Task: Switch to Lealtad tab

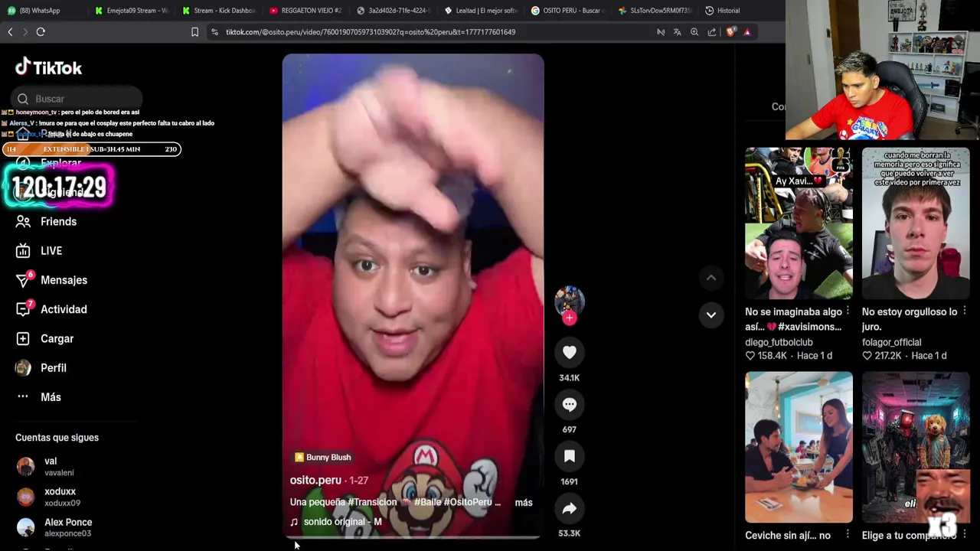Action: (x=480, y=11)
